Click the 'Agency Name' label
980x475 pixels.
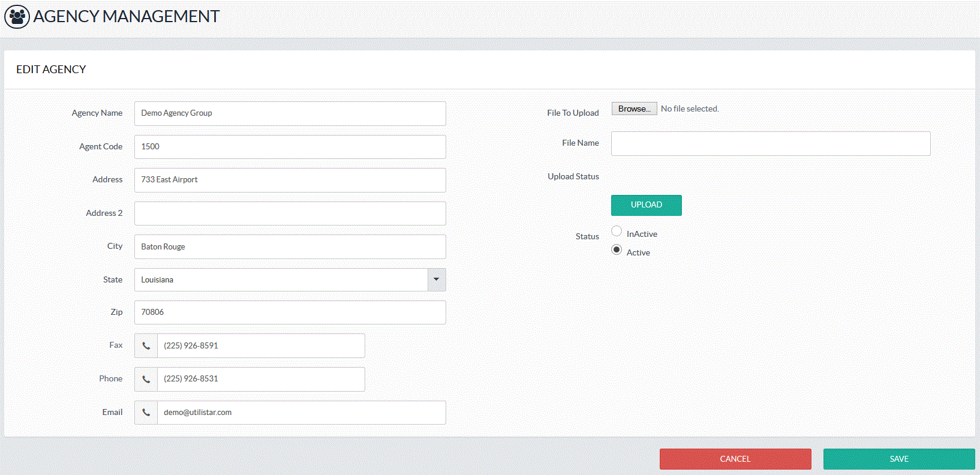pyautogui.click(x=97, y=113)
